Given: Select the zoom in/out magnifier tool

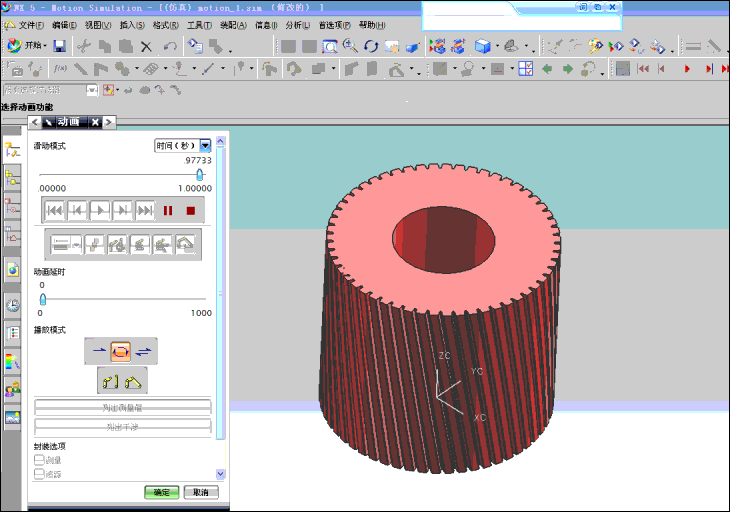Looking at the screenshot, I should click(x=350, y=46).
